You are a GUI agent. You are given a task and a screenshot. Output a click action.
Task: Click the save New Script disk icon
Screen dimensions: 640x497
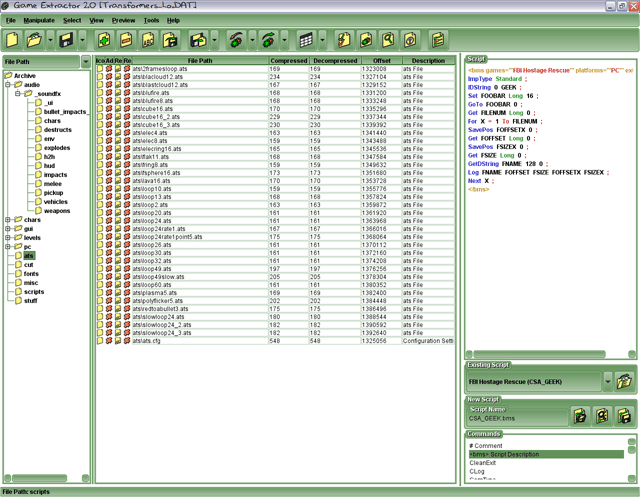point(624,416)
